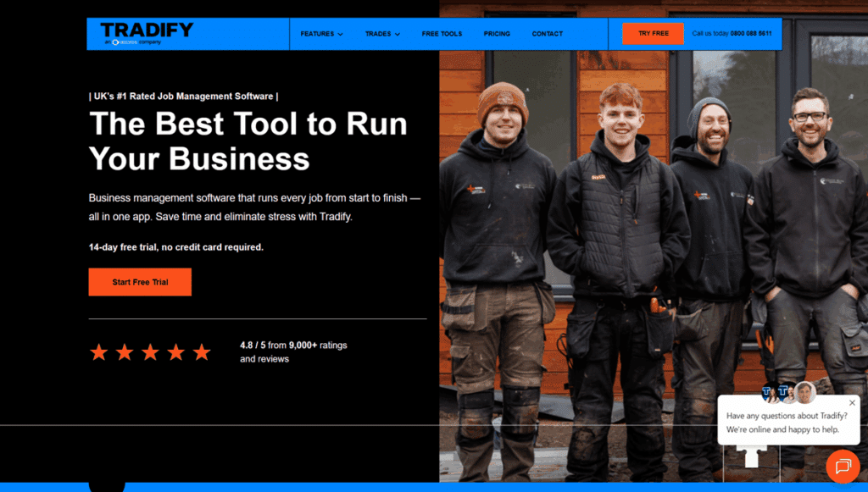Image resolution: width=868 pixels, height=492 pixels.
Task: Click the Tradify logo in the header
Action: (147, 30)
